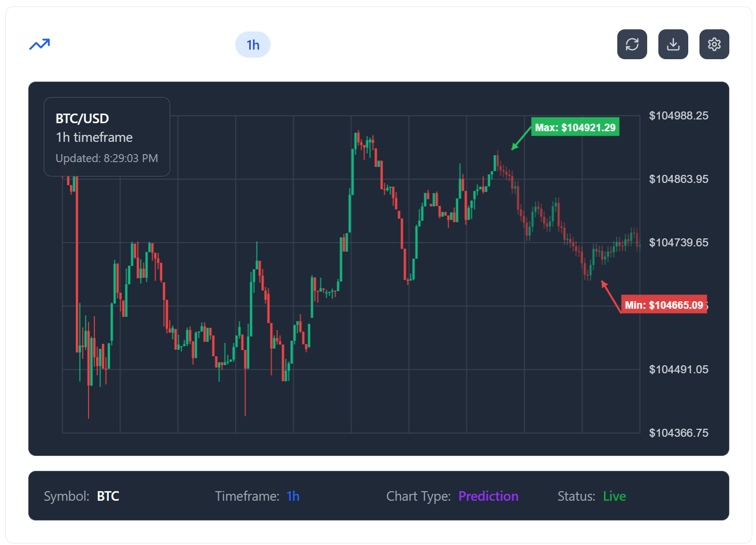This screenshot has height=545, width=756.
Task: Click the $104988.25 price axis label
Action: 678,116
